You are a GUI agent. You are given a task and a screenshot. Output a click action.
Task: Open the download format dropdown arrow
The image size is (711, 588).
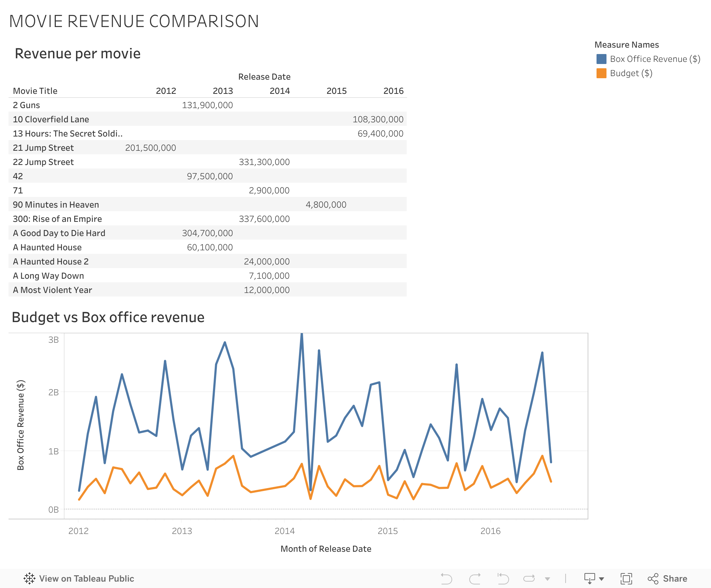coord(601,578)
